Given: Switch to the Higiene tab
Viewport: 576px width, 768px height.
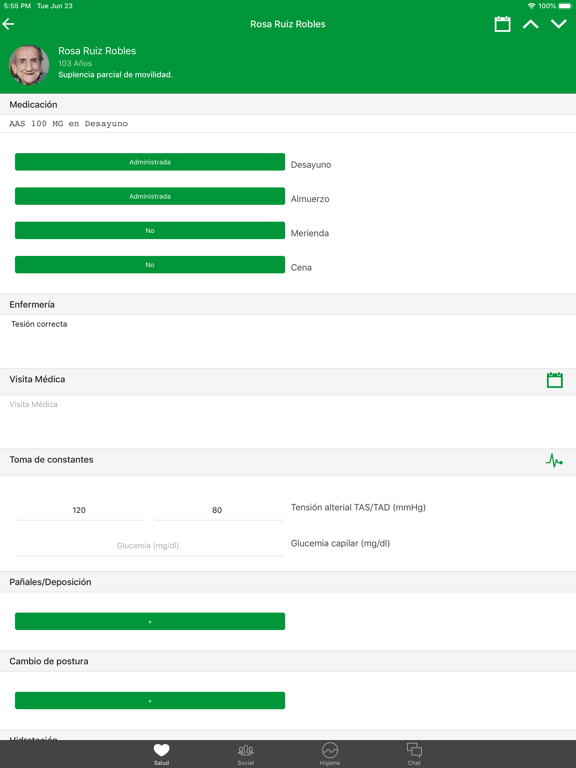Looking at the screenshot, I should [x=330, y=754].
